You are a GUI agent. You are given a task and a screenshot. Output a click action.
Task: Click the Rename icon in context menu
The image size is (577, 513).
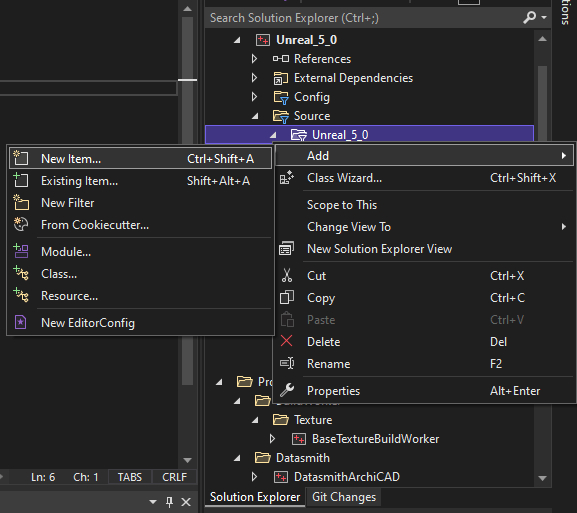pos(287,364)
